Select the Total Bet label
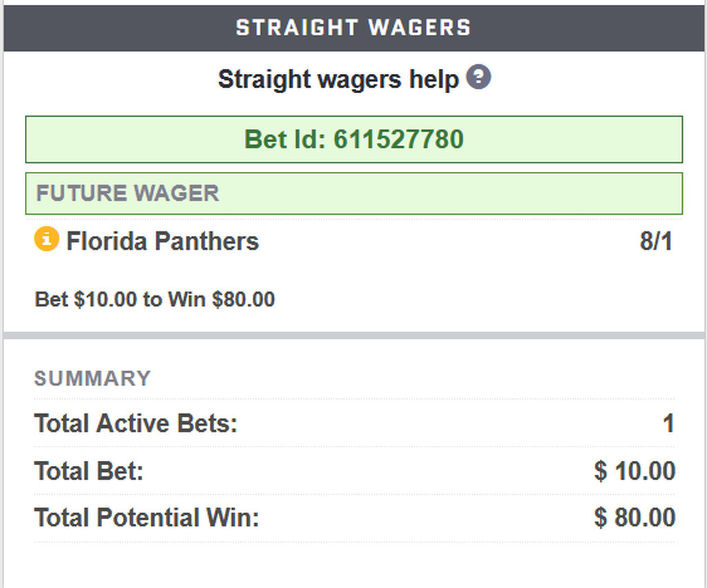Screen dimensions: 707x588 pos(88,471)
